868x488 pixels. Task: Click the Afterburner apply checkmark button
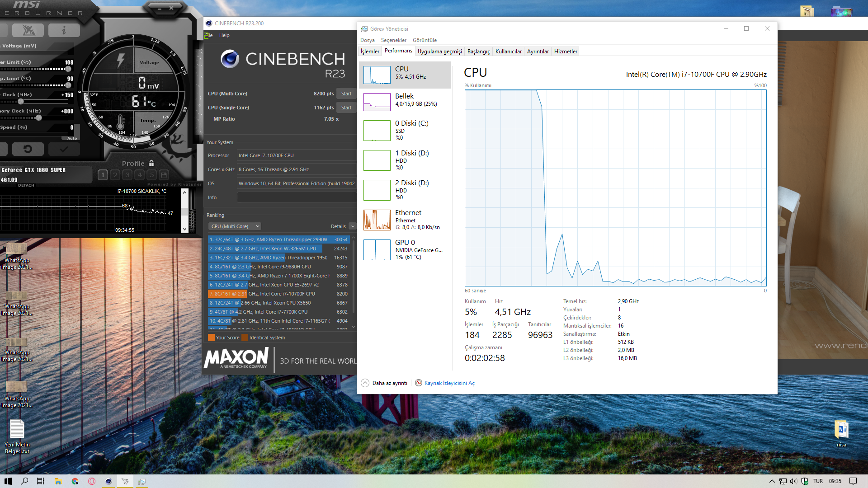(64, 149)
